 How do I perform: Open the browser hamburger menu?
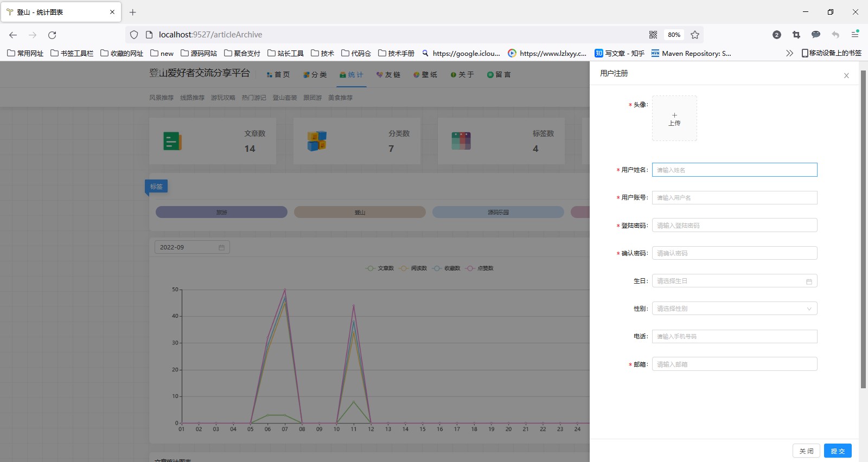tap(855, 35)
